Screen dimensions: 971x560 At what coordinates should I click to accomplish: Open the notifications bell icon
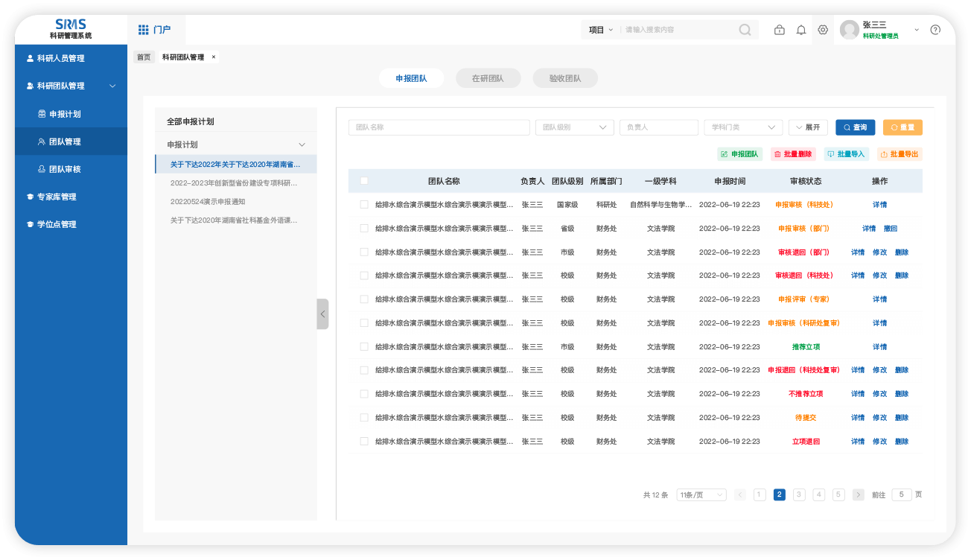coord(801,30)
